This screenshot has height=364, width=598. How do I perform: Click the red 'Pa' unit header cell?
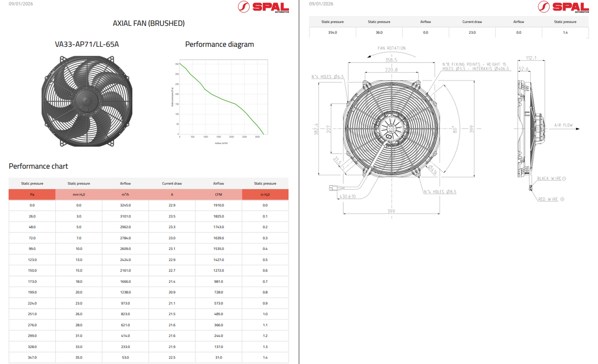pyautogui.click(x=32, y=194)
